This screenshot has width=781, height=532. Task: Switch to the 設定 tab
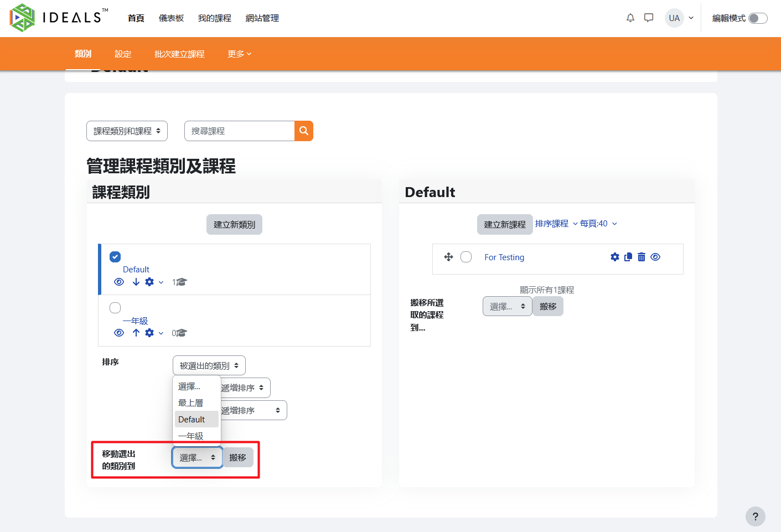[x=123, y=54]
